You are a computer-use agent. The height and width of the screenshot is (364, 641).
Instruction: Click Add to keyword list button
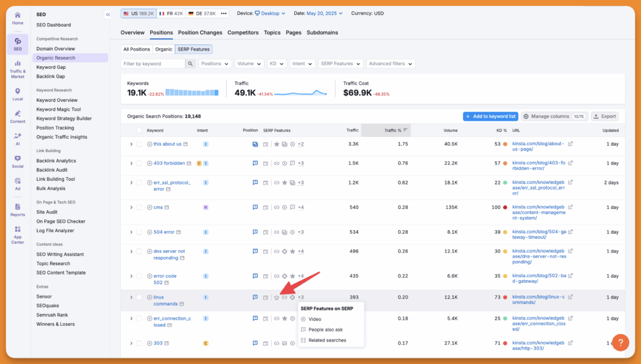[x=491, y=116]
